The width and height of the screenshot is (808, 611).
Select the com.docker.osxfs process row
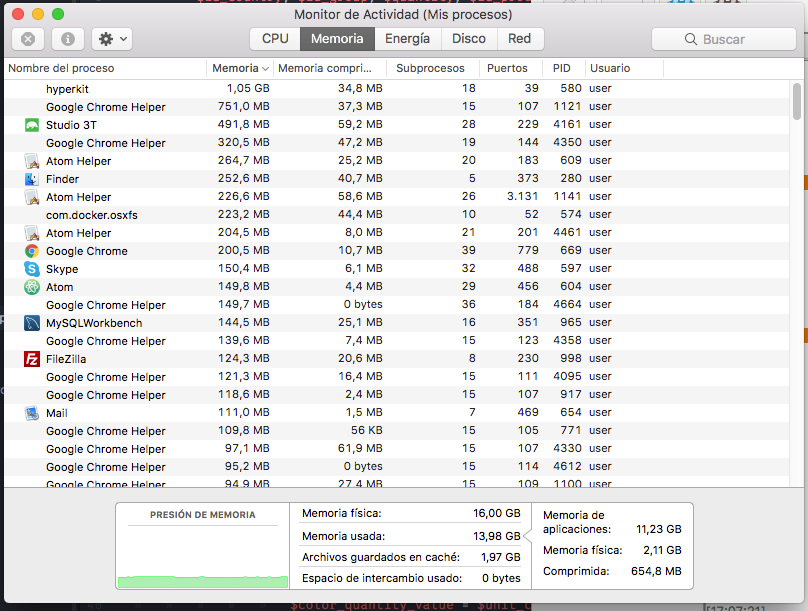pyautogui.click(x=397, y=215)
